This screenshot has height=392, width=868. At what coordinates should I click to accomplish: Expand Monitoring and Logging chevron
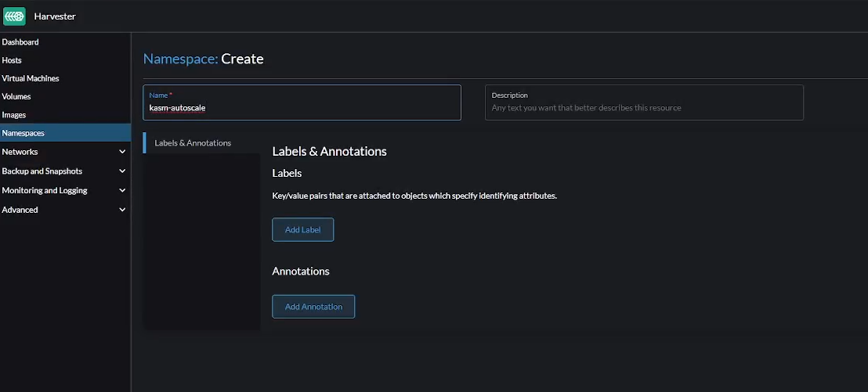point(121,190)
